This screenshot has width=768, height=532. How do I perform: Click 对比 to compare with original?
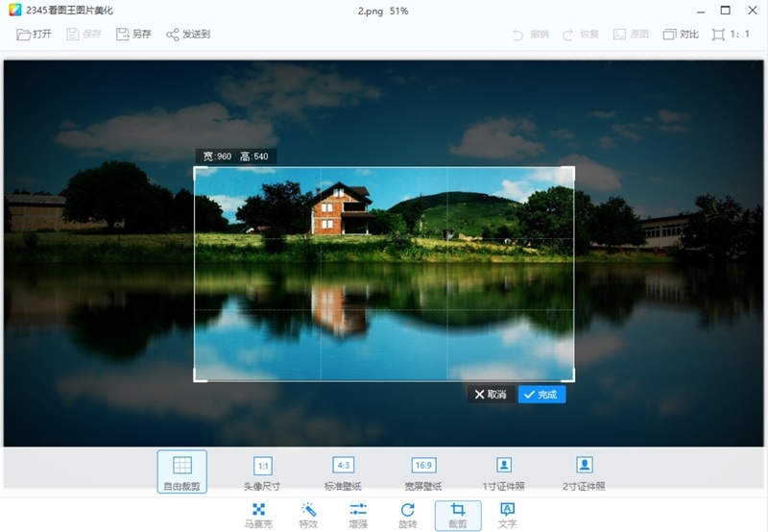pyautogui.click(x=681, y=35)
